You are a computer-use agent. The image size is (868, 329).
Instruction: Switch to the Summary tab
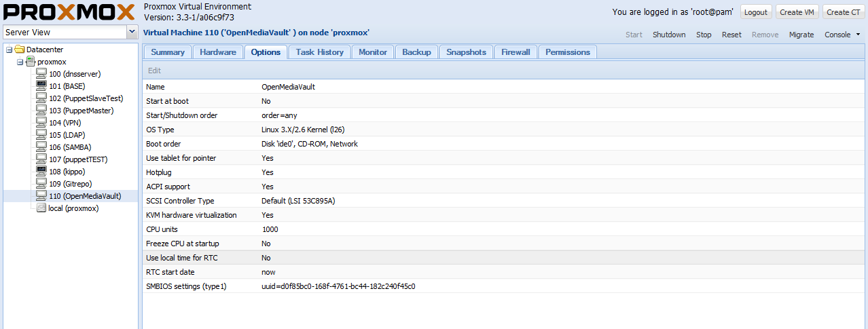pyautogui.click(x=168, y=52)
